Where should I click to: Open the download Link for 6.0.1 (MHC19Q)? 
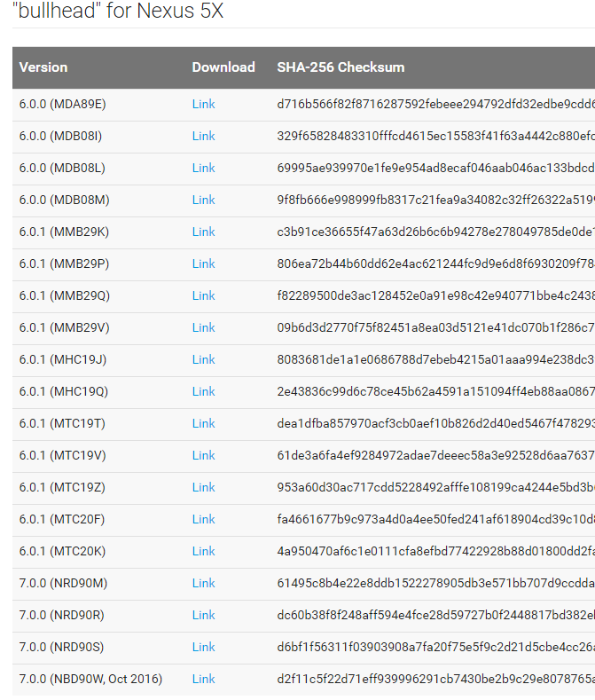204,391
